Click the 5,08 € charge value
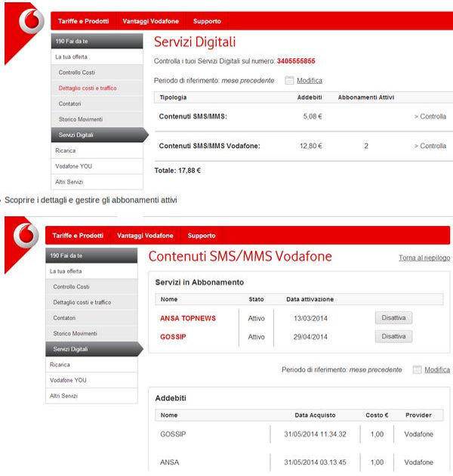Image resolution: width=453 pixels, height=476 pixels. click(x=313, y=116)
